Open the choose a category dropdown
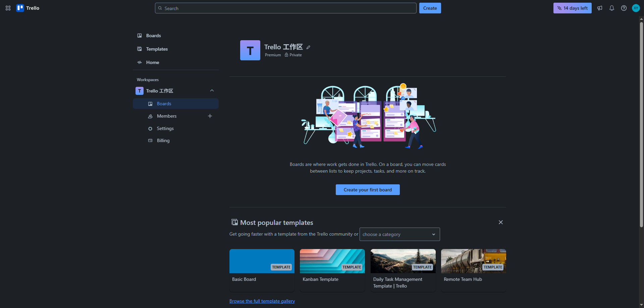Viewport: 644px width, 308px height. [x=400, y=234]
